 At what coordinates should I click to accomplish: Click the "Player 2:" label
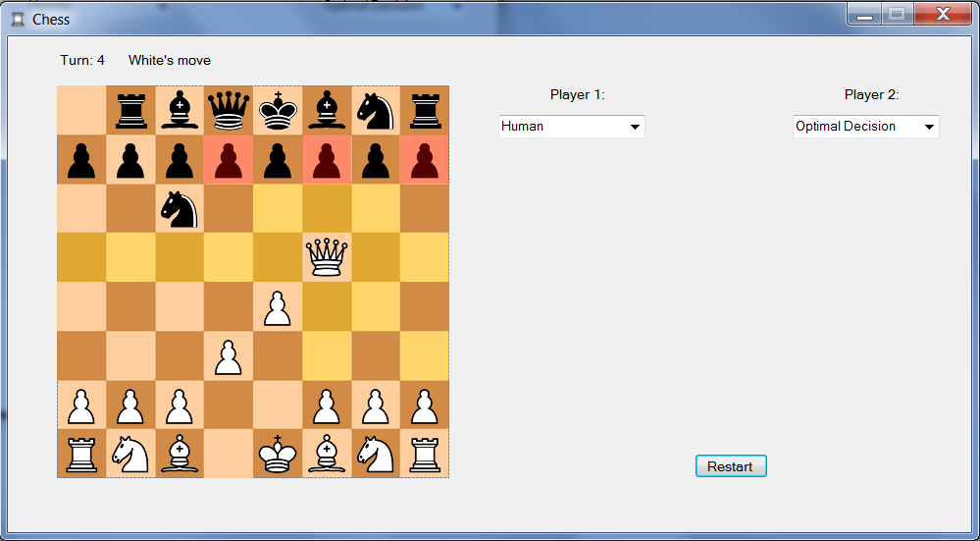(872, 95)
